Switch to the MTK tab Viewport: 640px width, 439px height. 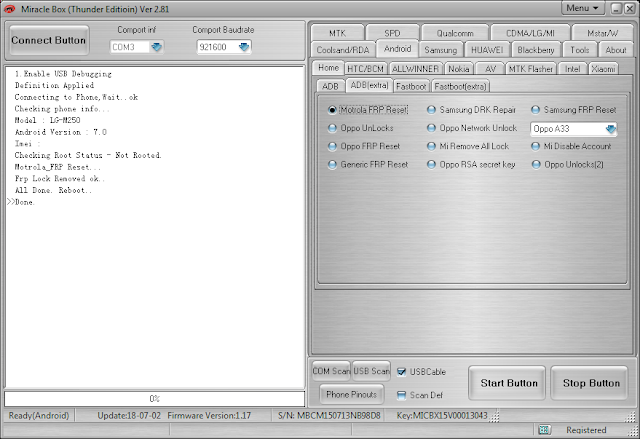337,33
